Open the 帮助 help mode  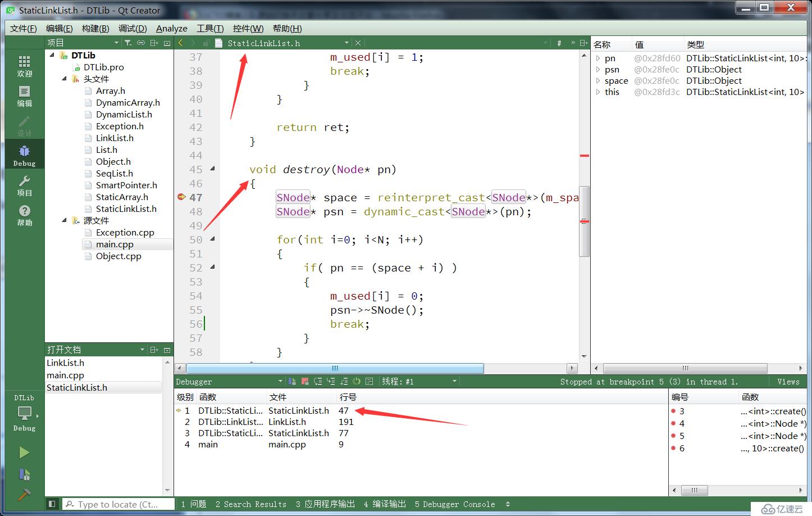25,215
